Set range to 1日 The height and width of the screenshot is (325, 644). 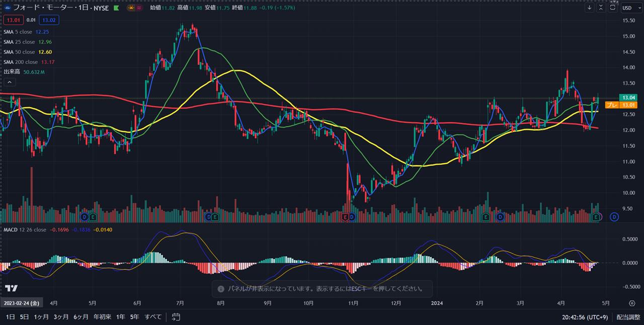10,317
